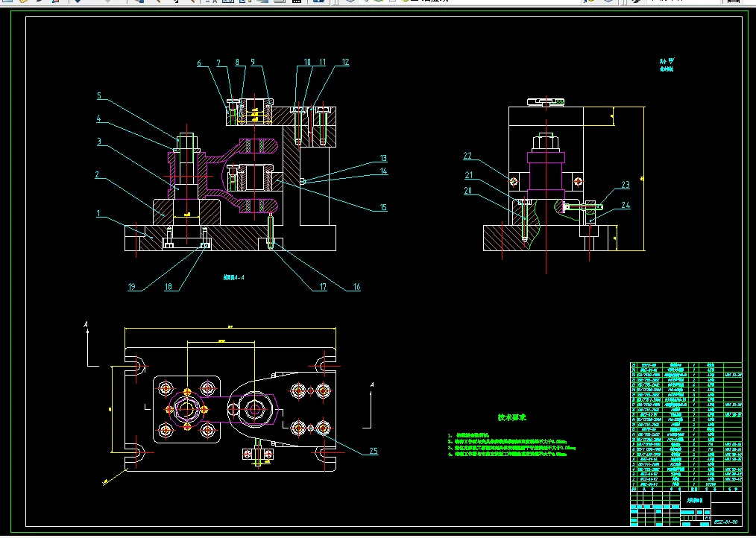The height and width of the screenshot is (538, 756).
Task: Pick part callout number 12
Action: [x=345, y=62]
